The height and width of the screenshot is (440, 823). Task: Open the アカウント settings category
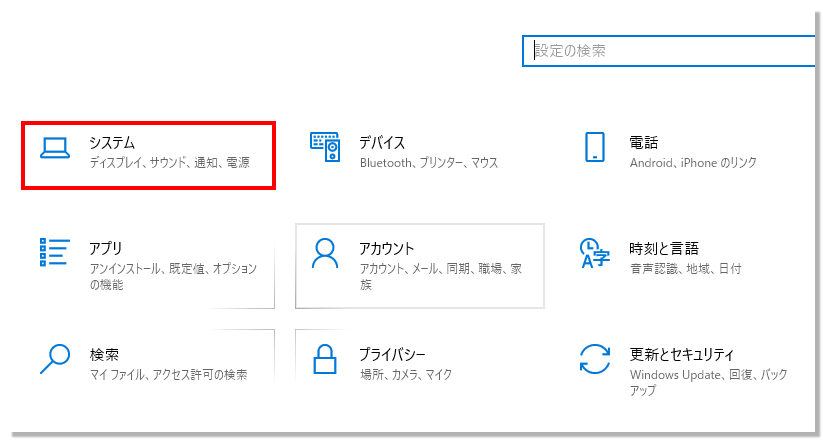tap(420, 266)
